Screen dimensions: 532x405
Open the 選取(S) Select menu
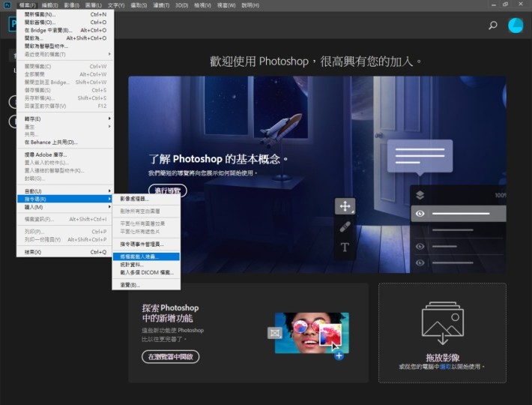click(x=139, y=5)
